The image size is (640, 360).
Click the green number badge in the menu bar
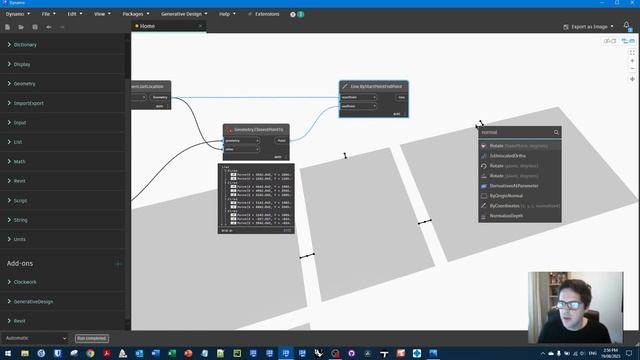pos(301,14)
